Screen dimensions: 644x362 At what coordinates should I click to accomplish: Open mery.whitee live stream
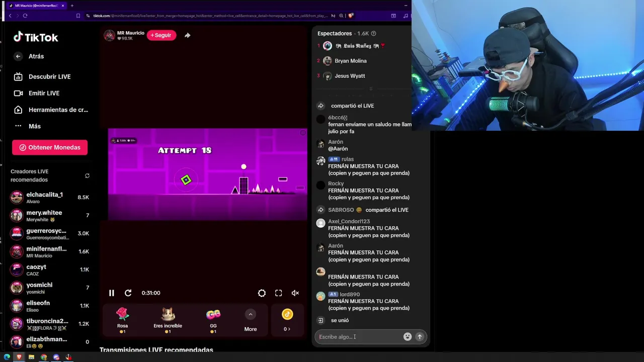tap(50, 216)
